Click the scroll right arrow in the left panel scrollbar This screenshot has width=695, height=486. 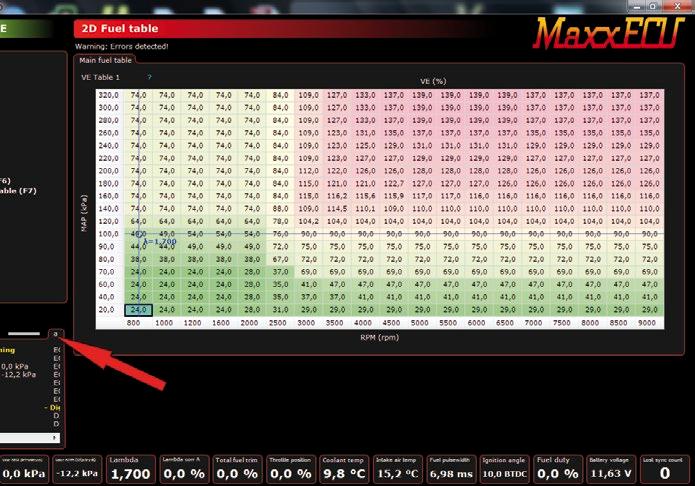[x=55, y=438]
